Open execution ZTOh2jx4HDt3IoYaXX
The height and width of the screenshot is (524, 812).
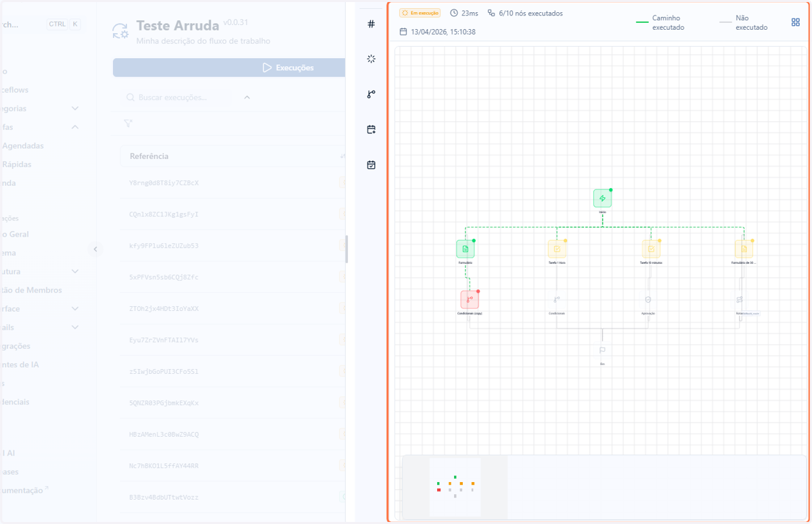click(164, 308)
